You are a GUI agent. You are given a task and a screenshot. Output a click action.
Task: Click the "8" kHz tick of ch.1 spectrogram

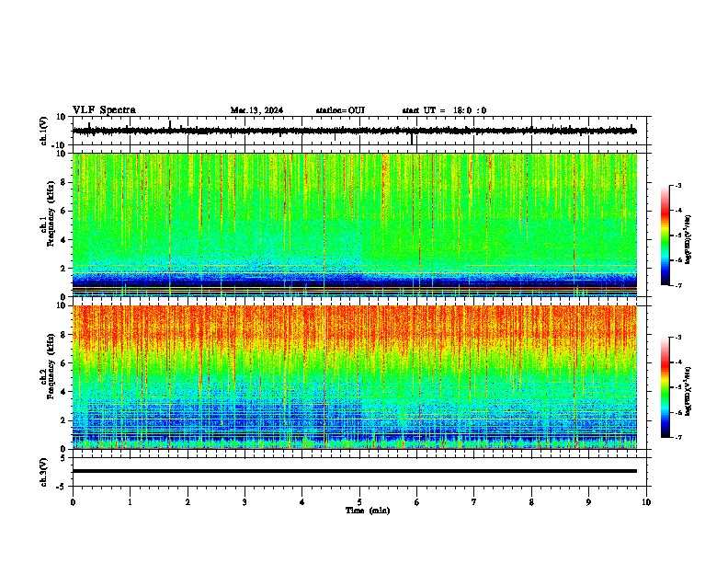63,182
